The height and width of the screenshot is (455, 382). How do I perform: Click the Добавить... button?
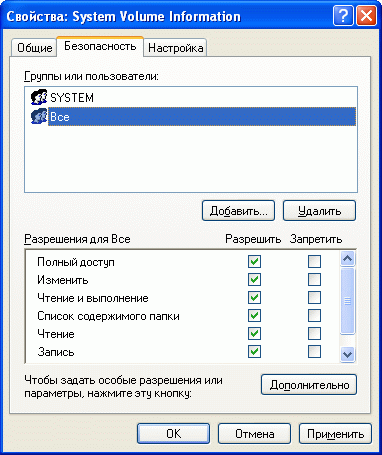click(x=238, y=211)
